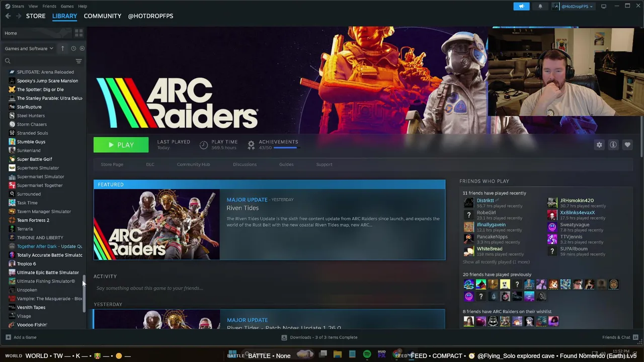Open the Patch Notes Update thumbnail under YESTERDAY
644x362 pixels.
(156, 320)
